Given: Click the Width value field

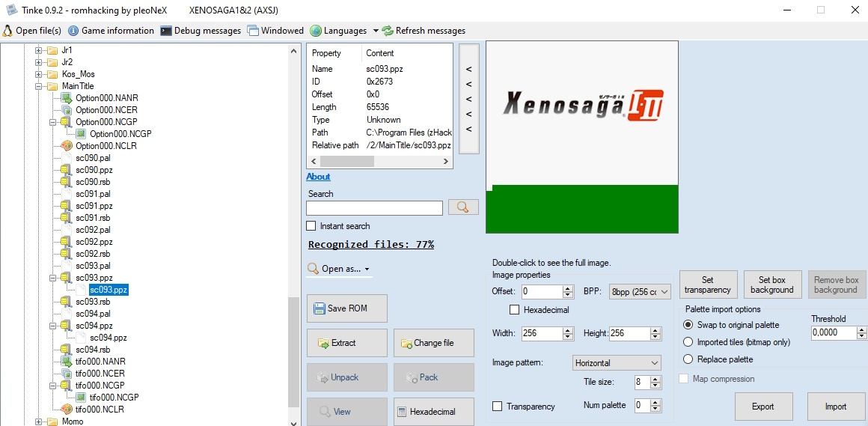Looking at the screenshot, I should point(542,333).
